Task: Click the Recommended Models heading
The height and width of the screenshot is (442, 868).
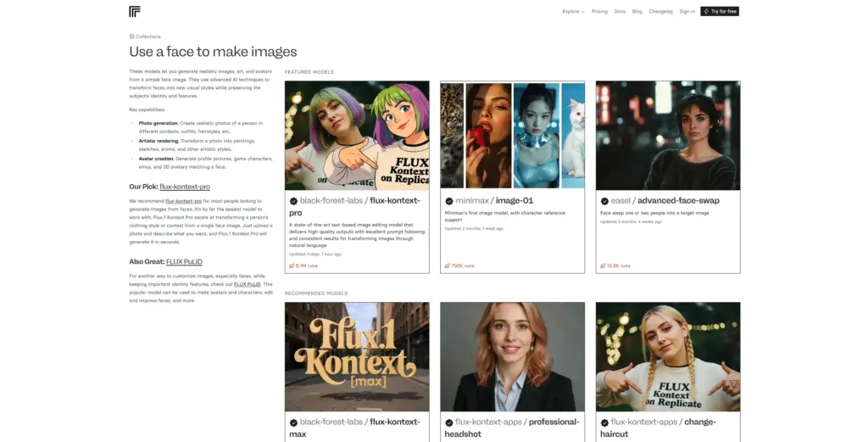Action: (316, 294)
